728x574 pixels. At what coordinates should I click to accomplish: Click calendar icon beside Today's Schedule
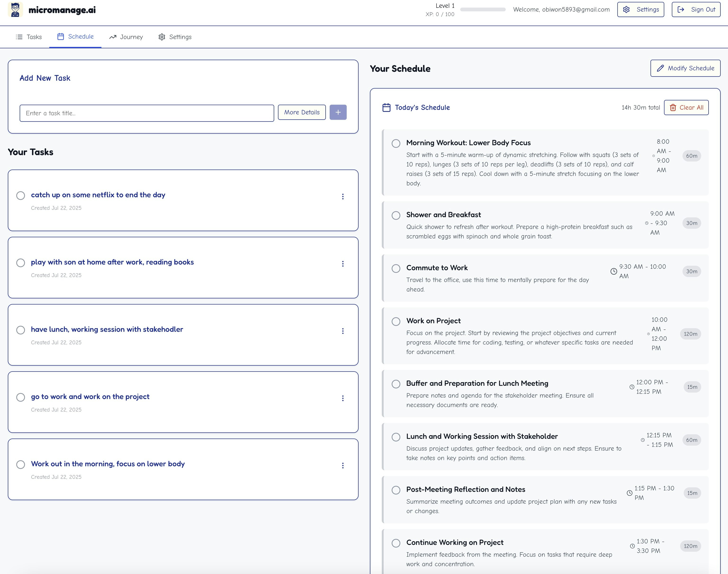coord(386,108)
